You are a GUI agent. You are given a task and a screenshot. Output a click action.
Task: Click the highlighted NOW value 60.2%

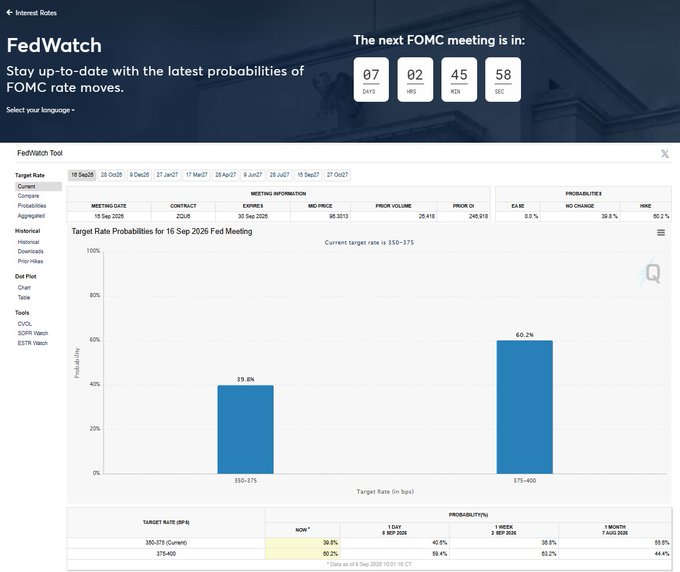[303, 554]
